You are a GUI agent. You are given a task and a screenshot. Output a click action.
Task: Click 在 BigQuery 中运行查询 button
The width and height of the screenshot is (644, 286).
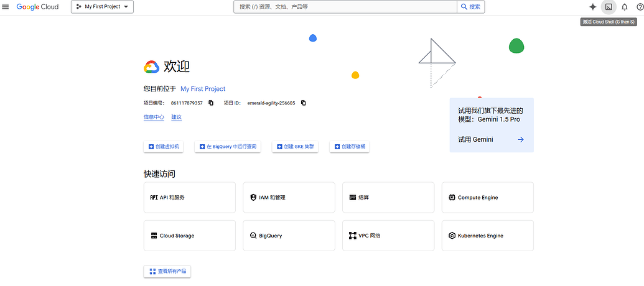pos(228,147)
